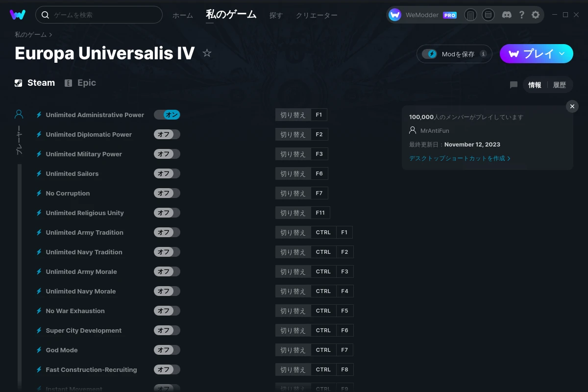Open the settings gear icon
Screen dimensions: 588x392
[x=536, y=15]
